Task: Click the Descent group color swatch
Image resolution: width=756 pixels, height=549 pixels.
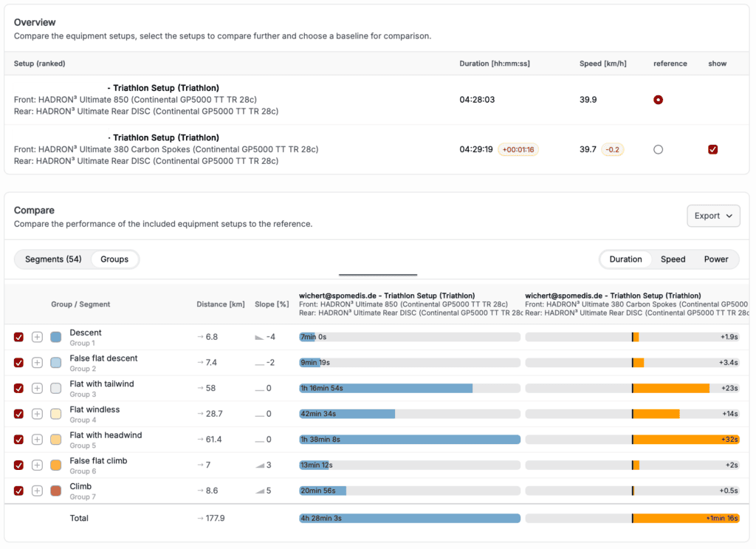Action: [x=56, y=337]
